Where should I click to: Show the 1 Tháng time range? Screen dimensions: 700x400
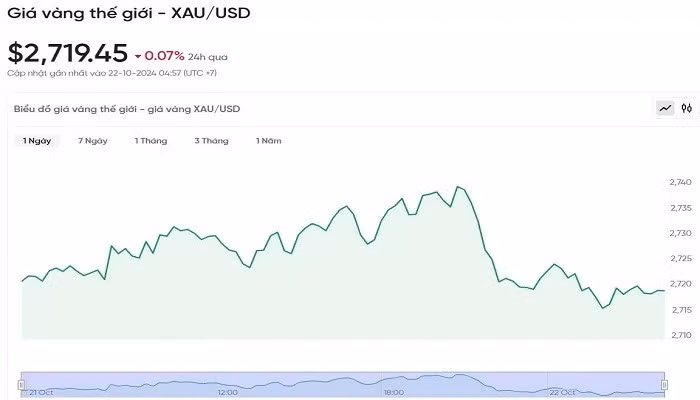point(151,141)
